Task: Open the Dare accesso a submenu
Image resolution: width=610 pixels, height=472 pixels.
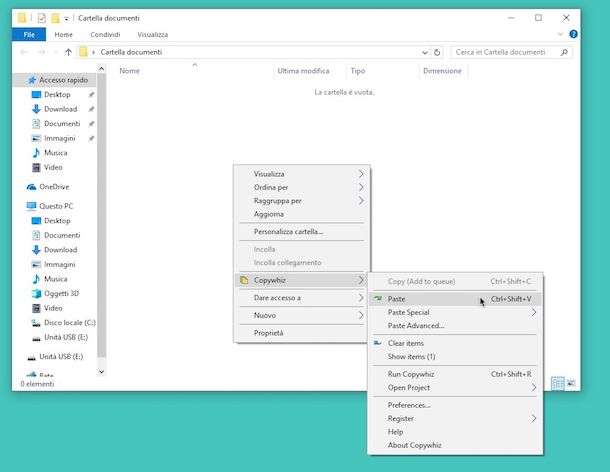Action: pos(302,298)
